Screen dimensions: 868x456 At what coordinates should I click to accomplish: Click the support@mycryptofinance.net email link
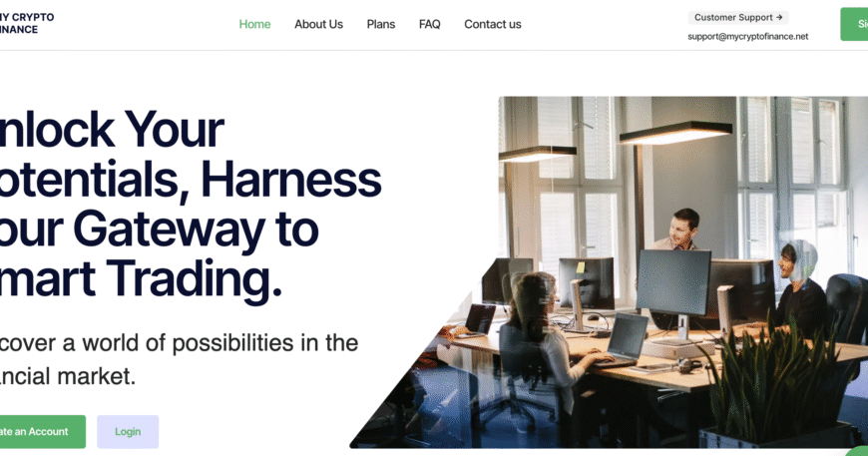(748, 37)
